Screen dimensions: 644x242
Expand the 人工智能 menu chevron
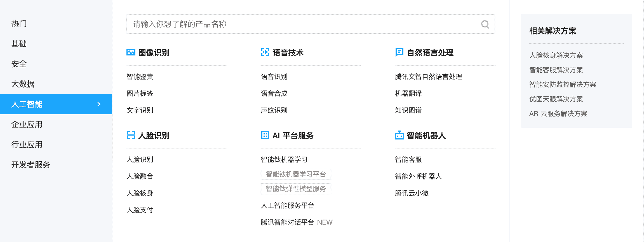pos(99,104)
